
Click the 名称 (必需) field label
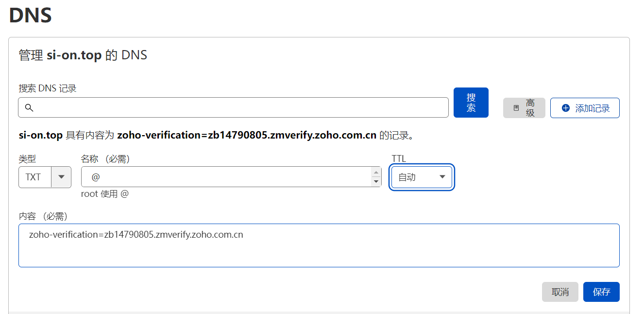click(x=105, y=158)
